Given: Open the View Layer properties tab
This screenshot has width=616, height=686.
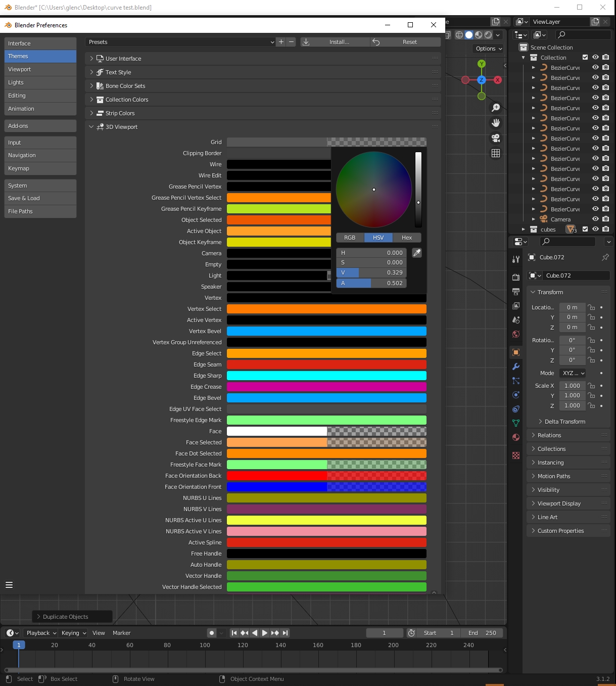Looking at the screenshot, I should pyautogui.click(x=516, y=306).
